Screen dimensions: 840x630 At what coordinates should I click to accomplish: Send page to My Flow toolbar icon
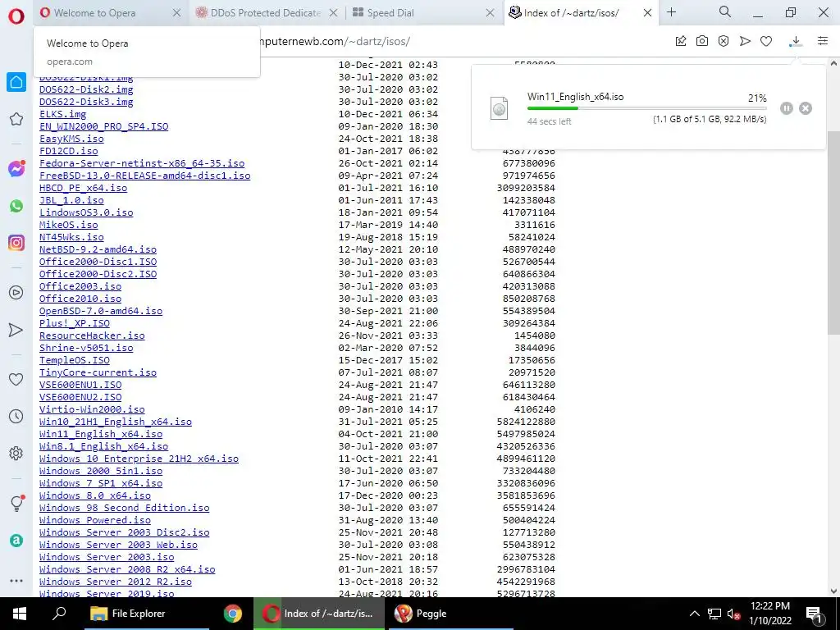(745, 41)
